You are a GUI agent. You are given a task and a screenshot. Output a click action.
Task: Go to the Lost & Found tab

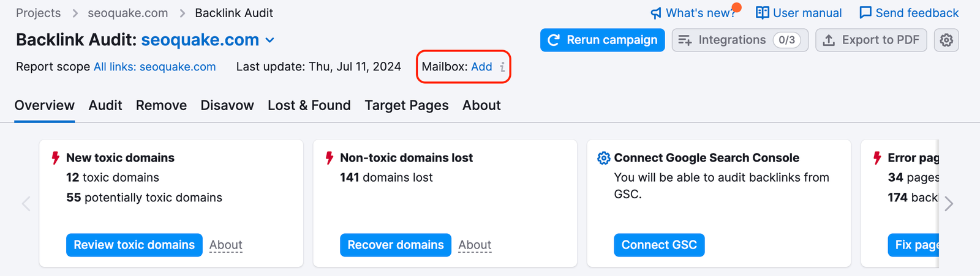pos(309,105)
